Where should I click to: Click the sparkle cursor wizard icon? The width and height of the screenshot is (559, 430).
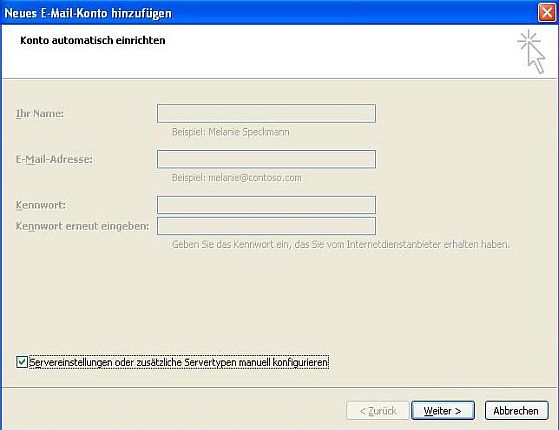click(x=532, y=52)
